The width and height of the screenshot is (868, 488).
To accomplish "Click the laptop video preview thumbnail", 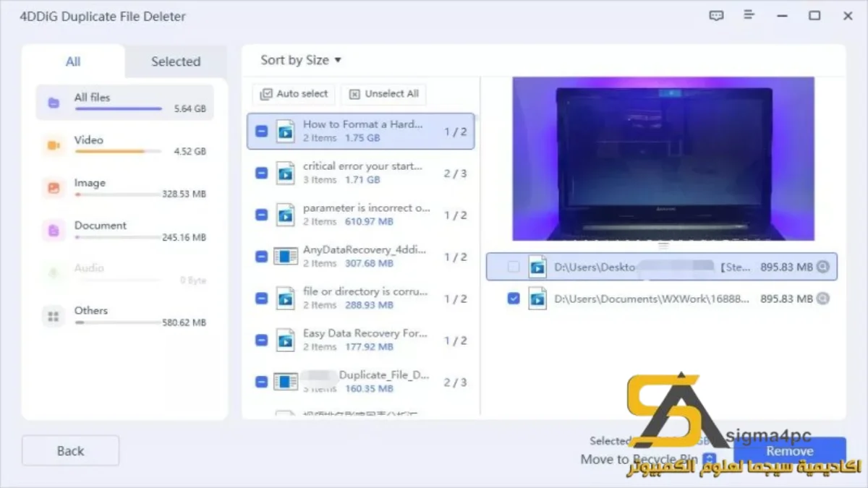I will click(663, 159).
